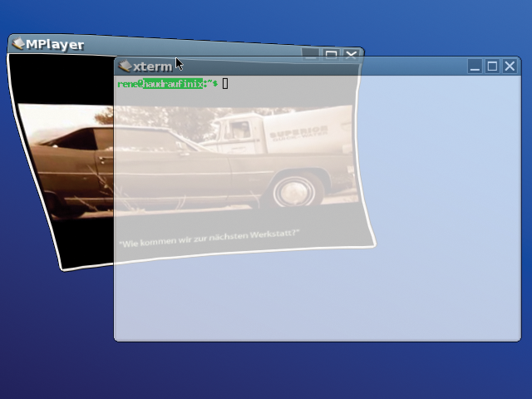Click the MPlayer title text
The height and width of the screenshot is (399, 532).
pyautogui.click(x=55, y=44)
